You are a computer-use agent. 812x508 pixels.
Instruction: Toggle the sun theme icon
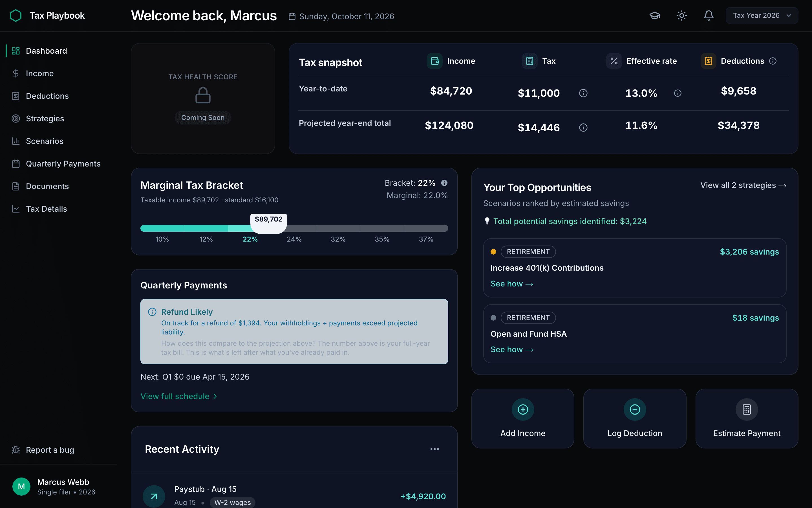[681, 16]
